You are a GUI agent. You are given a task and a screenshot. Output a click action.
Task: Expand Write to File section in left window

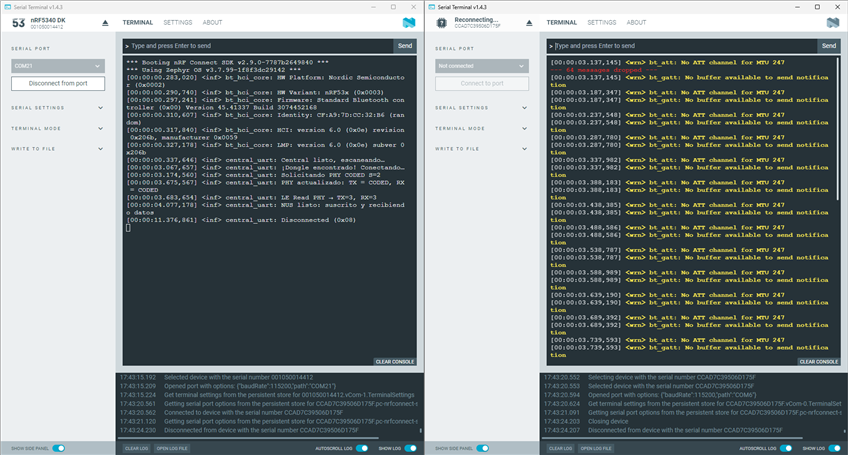point(57,149)
